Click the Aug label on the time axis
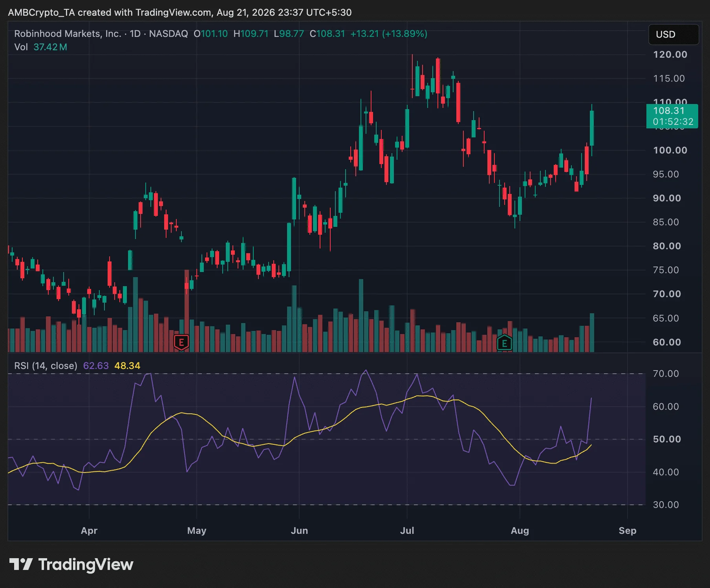This screenshot has width=710, height=588. pos(520,531)
